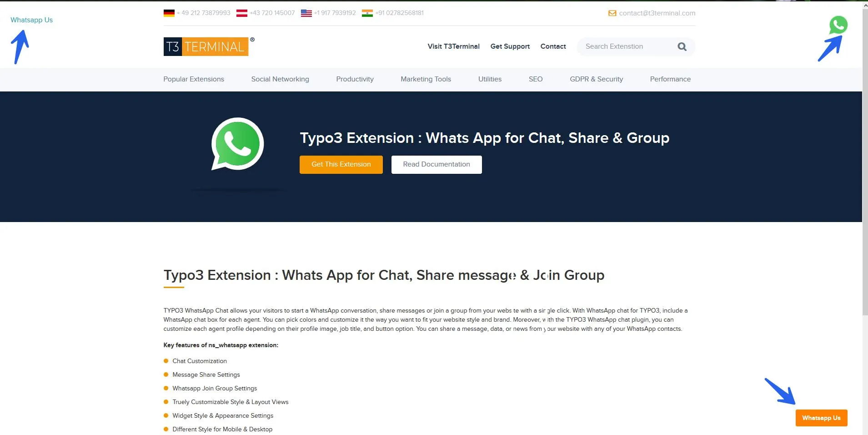Click the US flag icon
The width and height of the screenshot is (868, 435).
(x=306, y=13)
